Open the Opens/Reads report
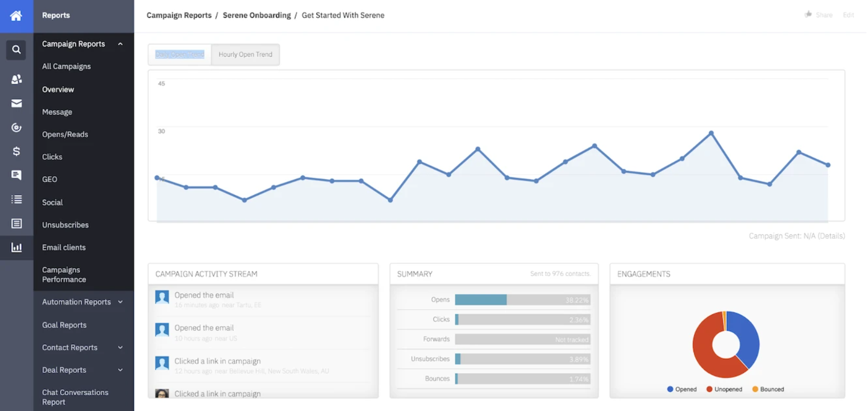Viewport: 868px width, 411px height. click(65, 134)
